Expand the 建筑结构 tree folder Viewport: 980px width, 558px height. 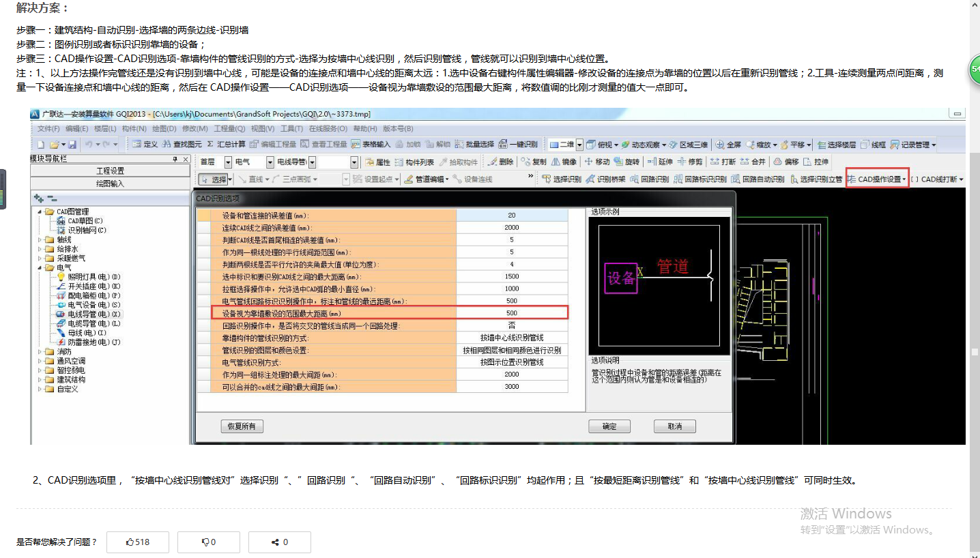click(41, 379)
